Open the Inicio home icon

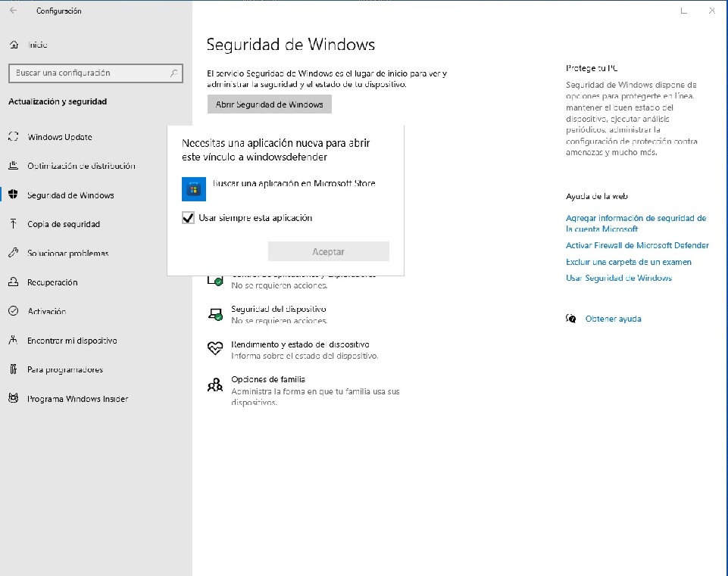tap(14, 45)
